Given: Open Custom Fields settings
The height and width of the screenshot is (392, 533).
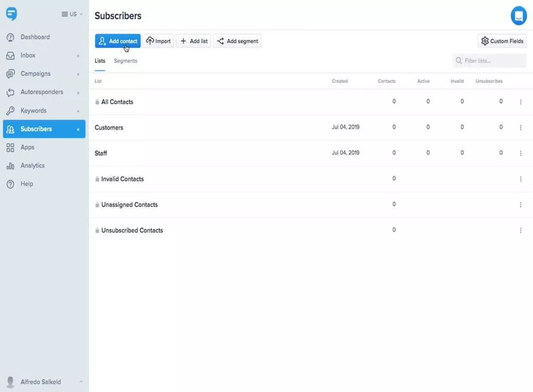Looking at the screenshot, I should coord(502,41).
